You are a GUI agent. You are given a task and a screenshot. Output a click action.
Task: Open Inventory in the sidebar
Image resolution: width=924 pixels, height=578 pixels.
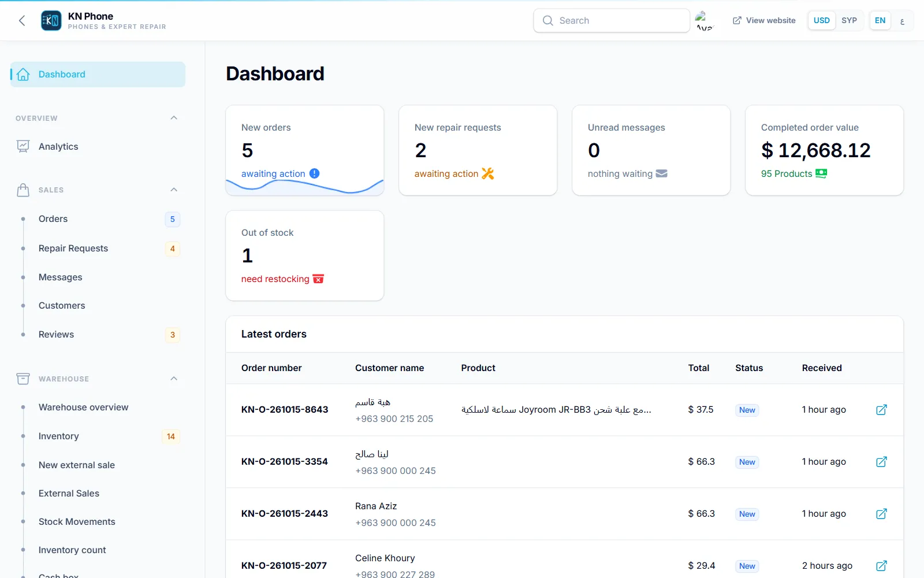(98, 436)
